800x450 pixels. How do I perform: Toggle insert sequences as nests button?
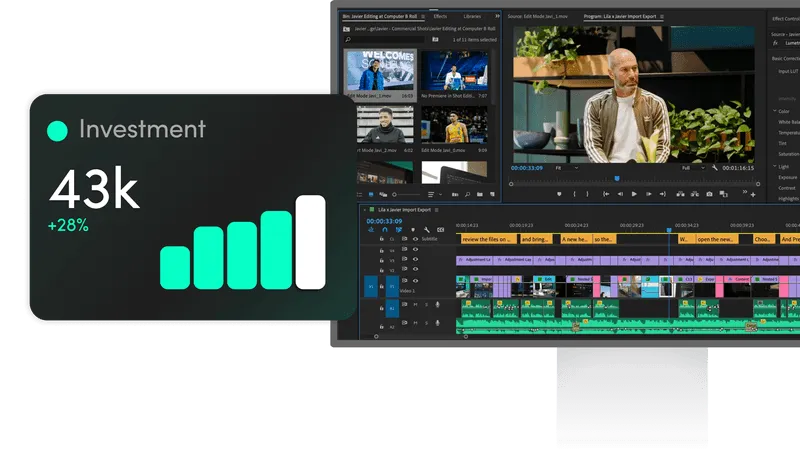point(371,230)
